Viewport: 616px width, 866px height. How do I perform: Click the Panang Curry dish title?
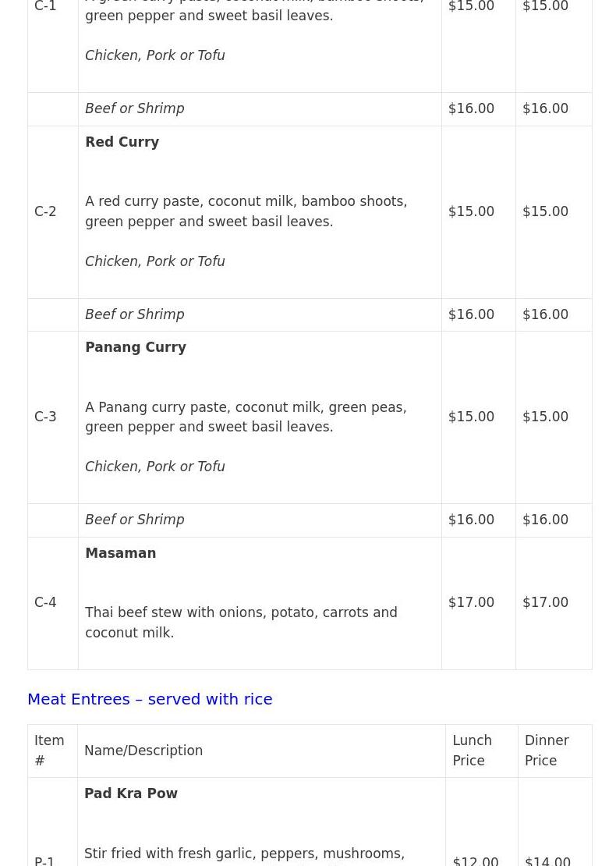point(135,347)
